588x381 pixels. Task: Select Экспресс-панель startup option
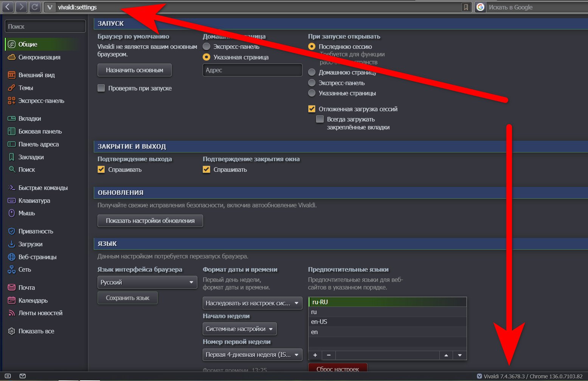point(312,83)
